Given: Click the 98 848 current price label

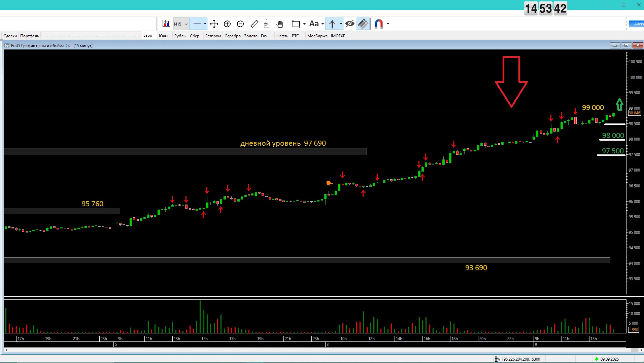Looking at the screenshot, I should 634,113.
